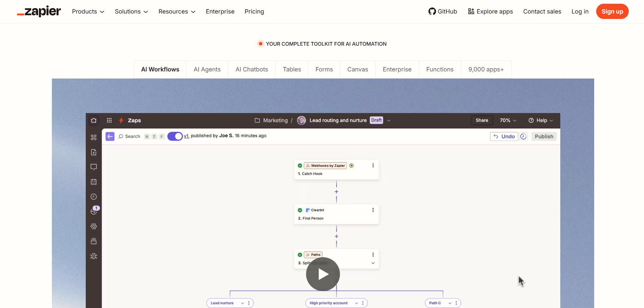
Task: Click the four-circles icon in the editor sidebar
Action: (94, 137)
